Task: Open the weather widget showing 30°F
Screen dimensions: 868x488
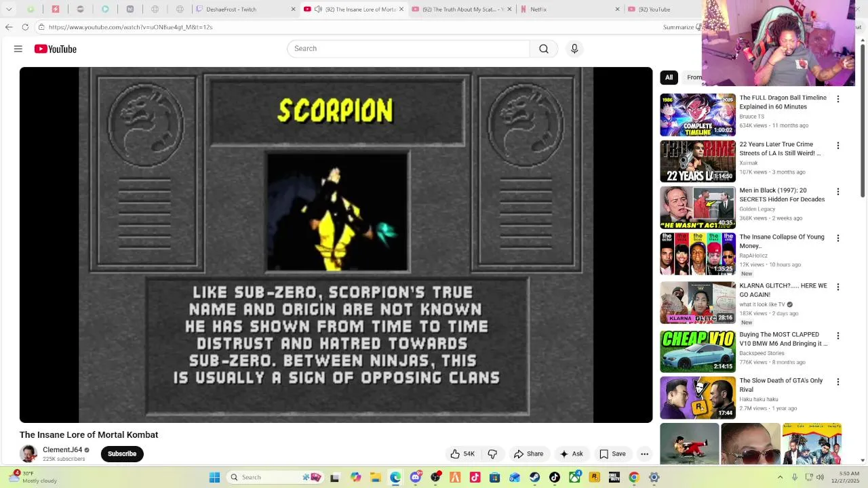Action: (33, 477)
